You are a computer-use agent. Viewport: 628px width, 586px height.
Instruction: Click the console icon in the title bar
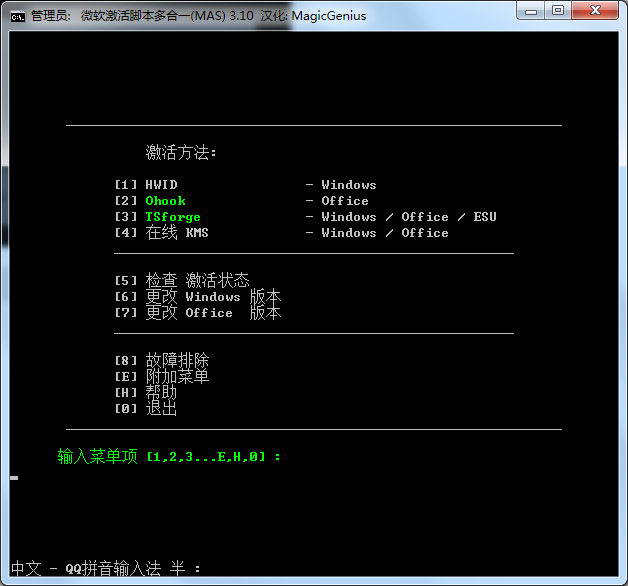(17, 15)
